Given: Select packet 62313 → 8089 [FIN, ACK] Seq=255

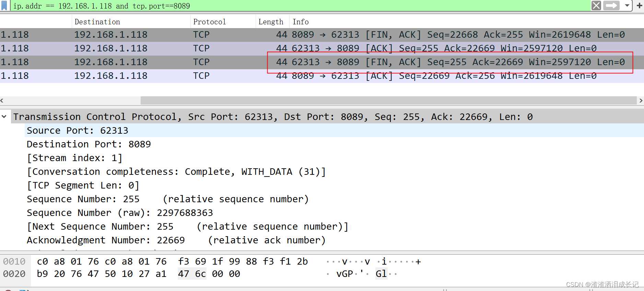Looking at the screenshot, I should coord(322,62).
